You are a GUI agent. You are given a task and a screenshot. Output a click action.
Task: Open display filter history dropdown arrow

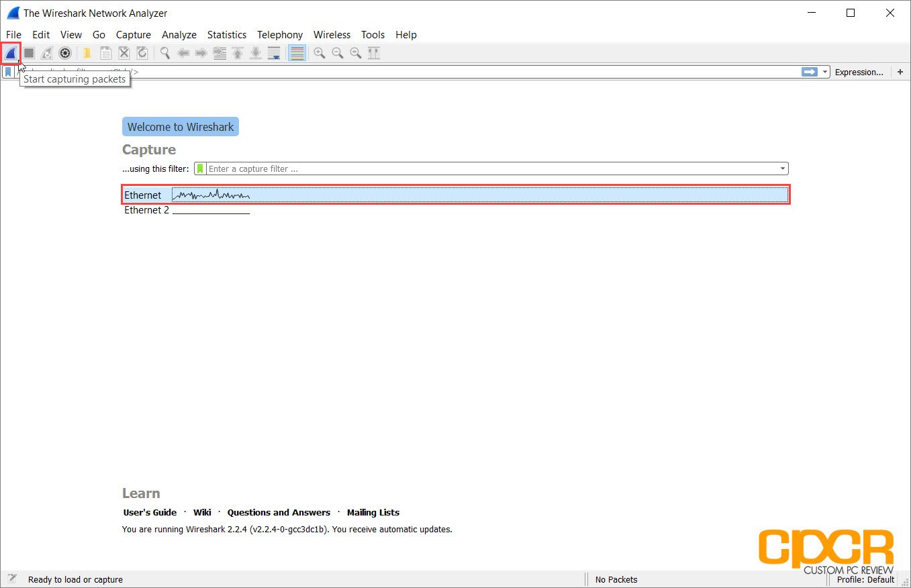[x=825, y=72]
